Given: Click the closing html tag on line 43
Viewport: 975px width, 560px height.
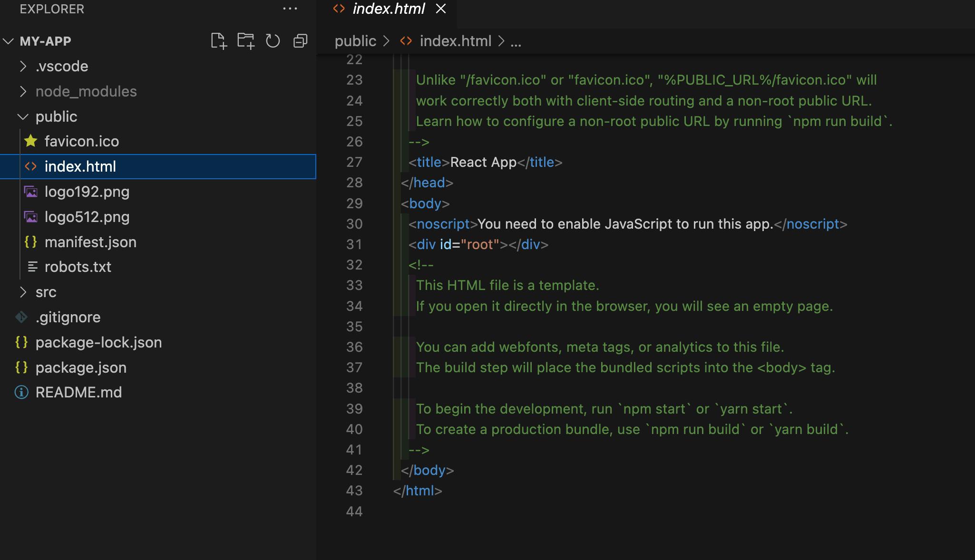Looking at the screenshot, I should coord(418,491).
